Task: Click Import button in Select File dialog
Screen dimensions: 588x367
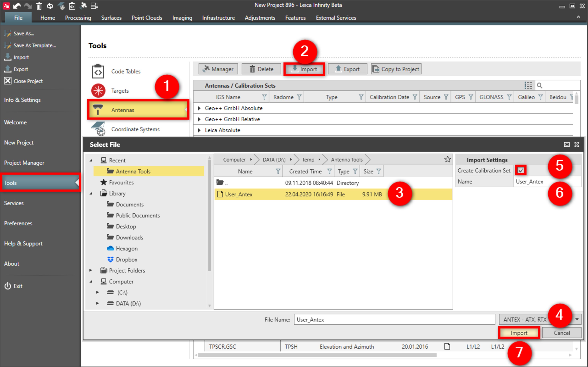Action: (519, 333)
